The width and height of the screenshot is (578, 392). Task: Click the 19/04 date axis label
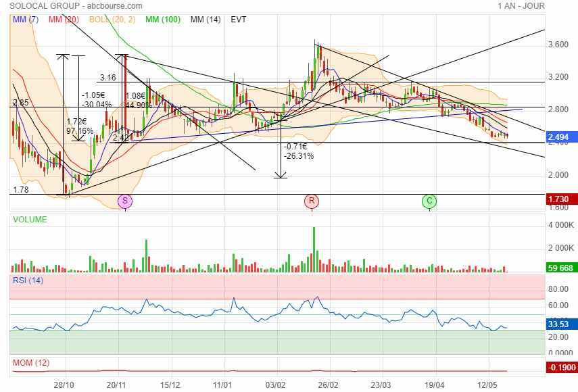click(434, 385)
